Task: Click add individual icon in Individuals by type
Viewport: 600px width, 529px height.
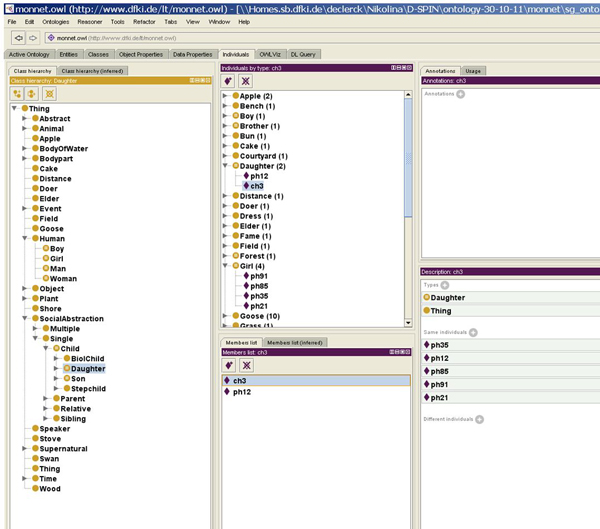Action: coord(229,81)
